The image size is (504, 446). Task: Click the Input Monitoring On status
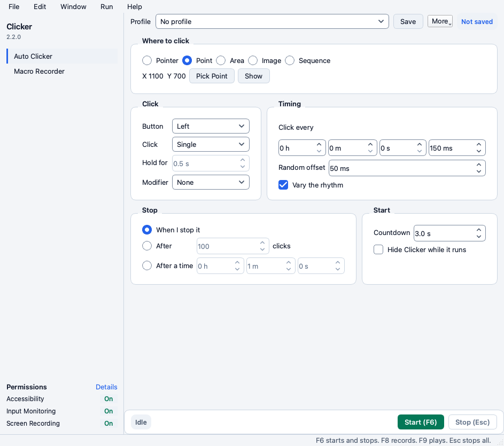(108, 411)
